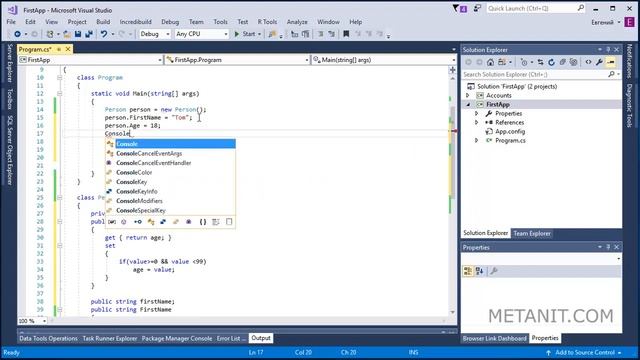Open the Analyze menu
The height and width of the screenshot is (360, 640).
(x=297, y=22)
